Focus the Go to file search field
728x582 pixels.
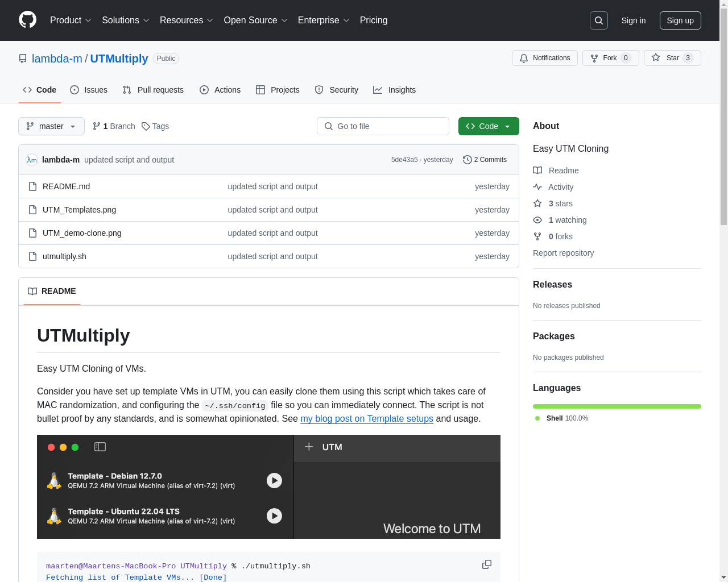click(x=383, y=126)
